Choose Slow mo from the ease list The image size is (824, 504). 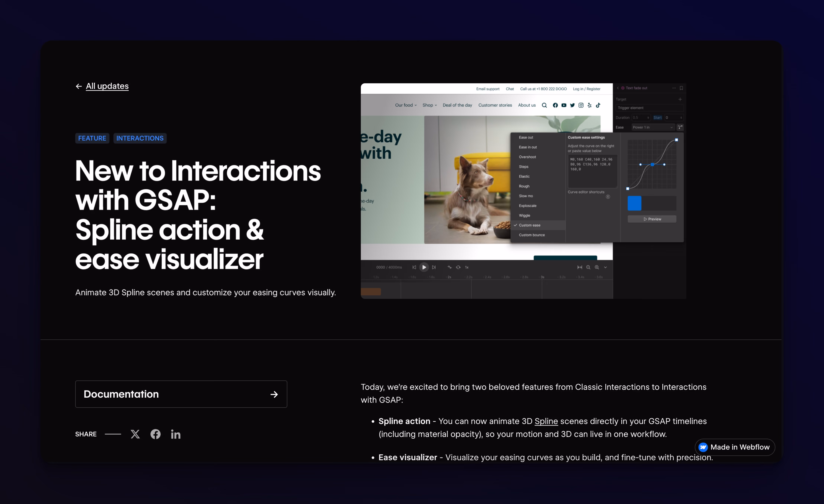tap(526, 196)
